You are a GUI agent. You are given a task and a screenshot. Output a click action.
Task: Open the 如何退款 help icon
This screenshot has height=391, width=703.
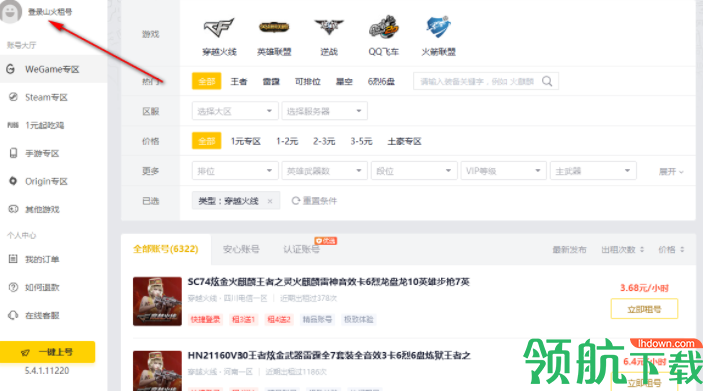[x=13, y=287]
